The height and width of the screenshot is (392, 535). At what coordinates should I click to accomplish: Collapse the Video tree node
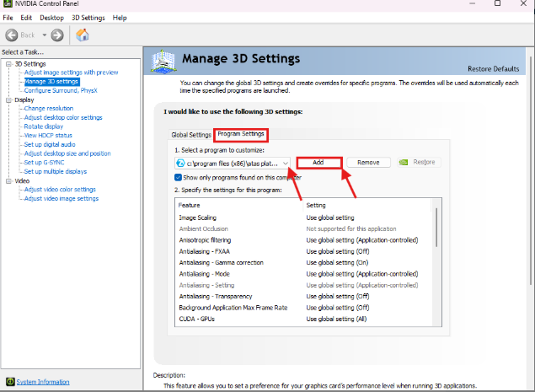9,181
